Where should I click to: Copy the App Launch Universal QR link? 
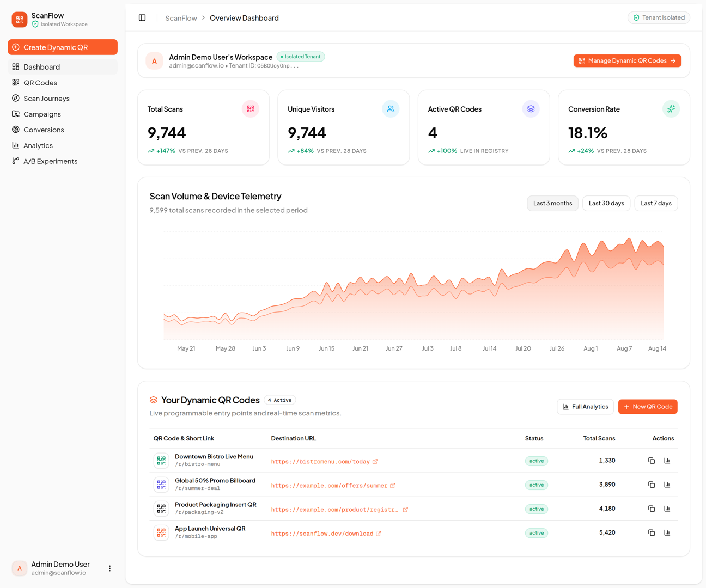point(652,532)
